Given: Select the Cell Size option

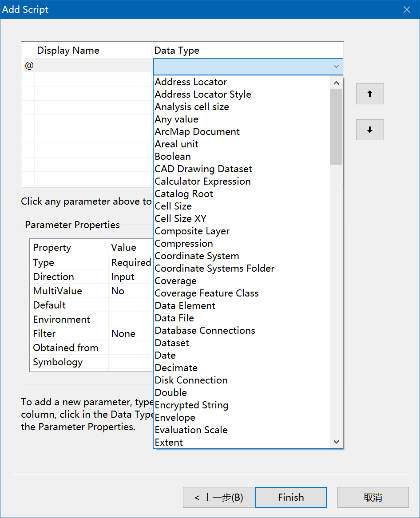Looking at the screenshot, I should tap(242, 206).
